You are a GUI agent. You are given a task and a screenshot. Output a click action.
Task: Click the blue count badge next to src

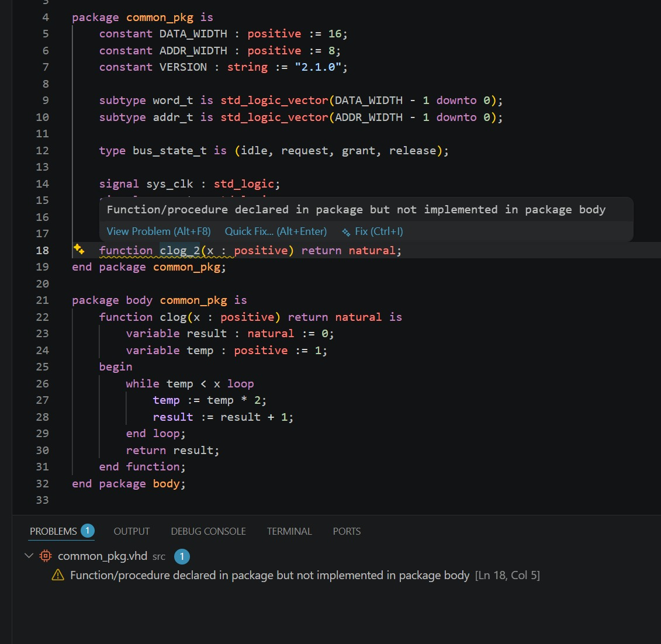click(x=182, y=556)
